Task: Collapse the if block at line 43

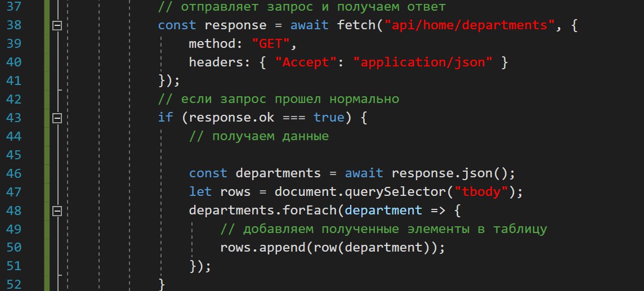Action: pyautogui.click(x=57, y=118)
